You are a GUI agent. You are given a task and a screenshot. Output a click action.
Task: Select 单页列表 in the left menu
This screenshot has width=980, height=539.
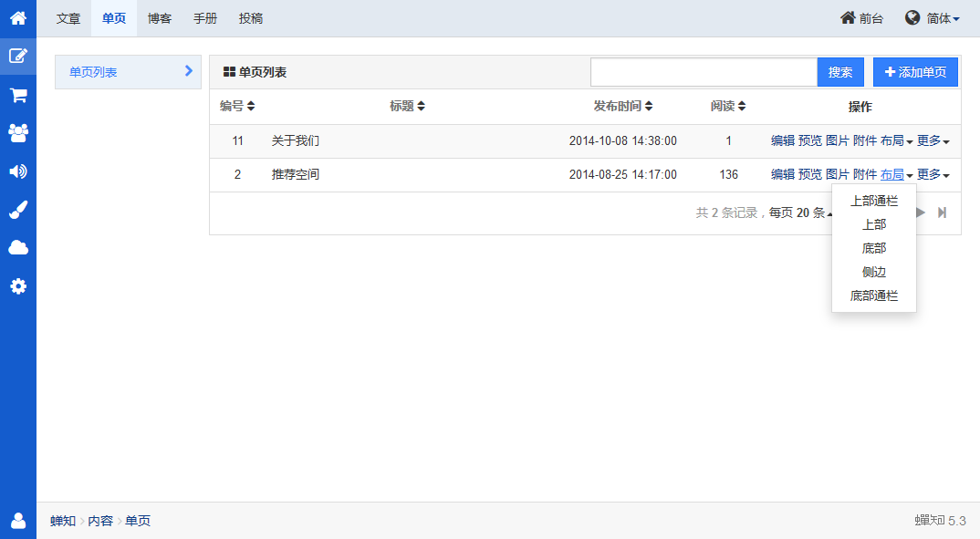point(128,72)
